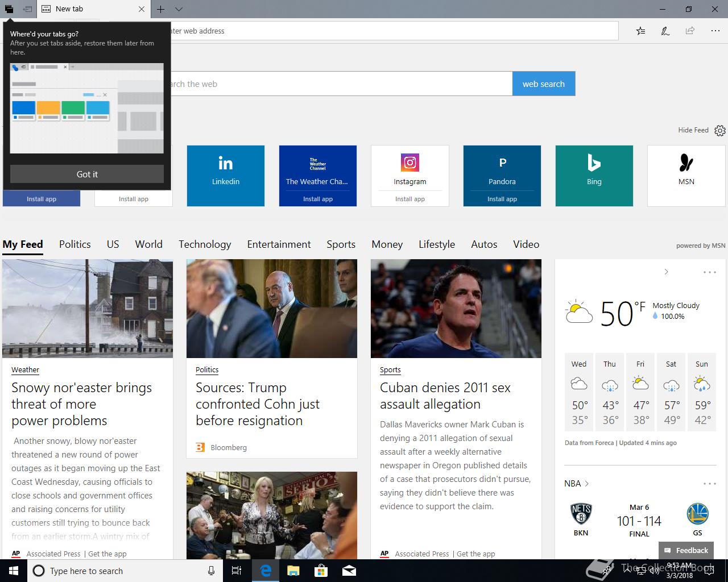
Task: Click the Brooklyn Nets team logo
Action: 581,513
